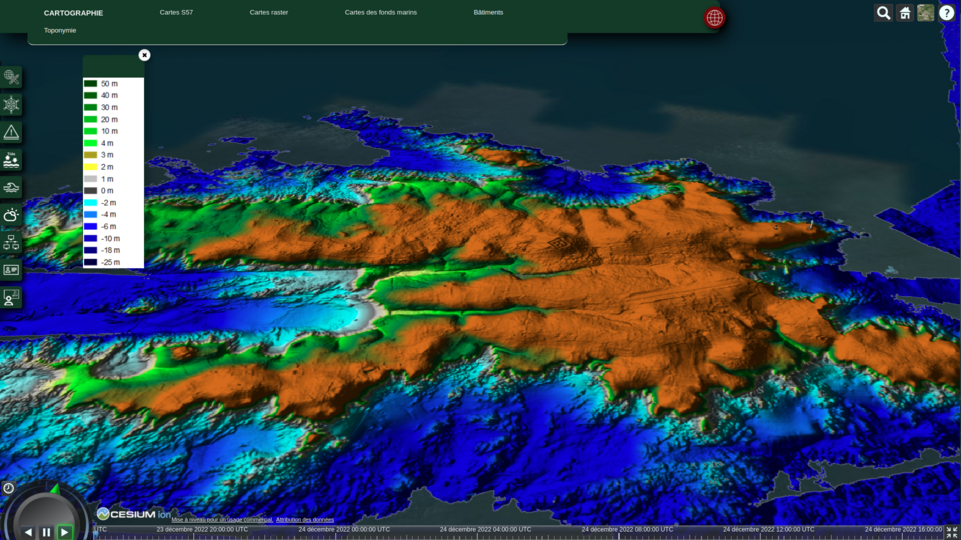Open the CARTOGRAPHIE menu
Viewport: 961px width, 540px height.
(x=74, y=13)
